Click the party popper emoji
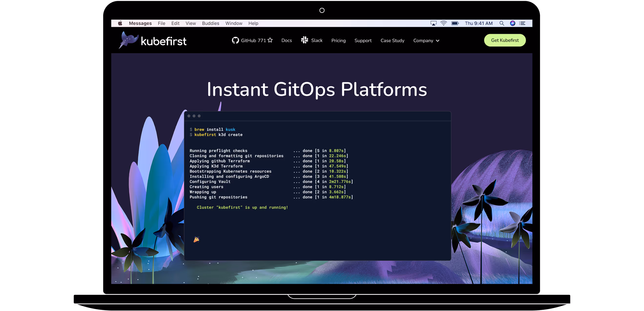Image resolution: width=644 pixels, height=311 pixels. (x=196, y=240)
